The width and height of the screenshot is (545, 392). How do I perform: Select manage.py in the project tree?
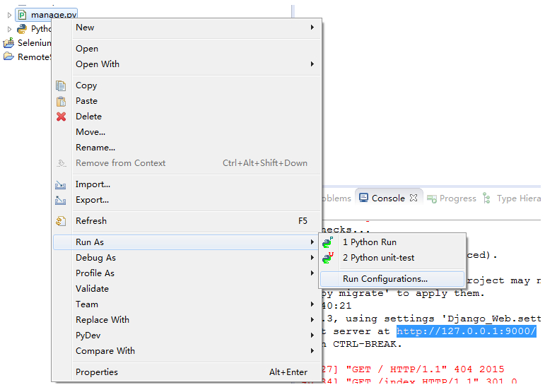click(54, 15)
